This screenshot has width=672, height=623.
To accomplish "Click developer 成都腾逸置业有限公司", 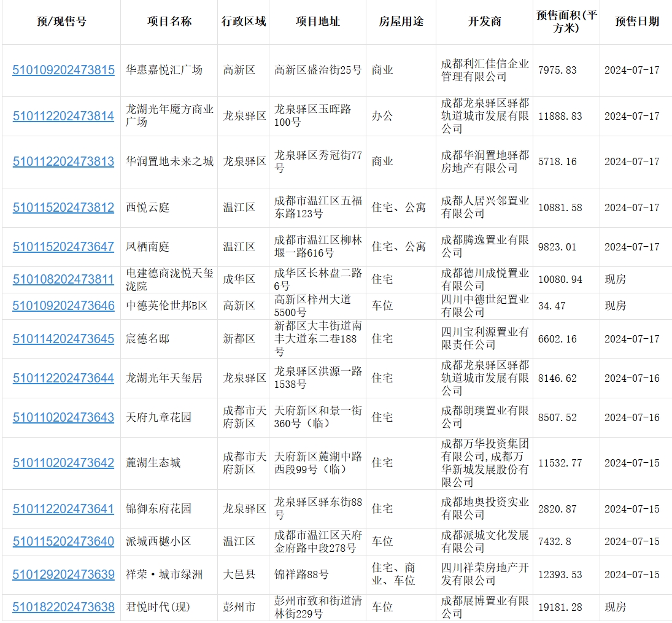I will [485, 247].
